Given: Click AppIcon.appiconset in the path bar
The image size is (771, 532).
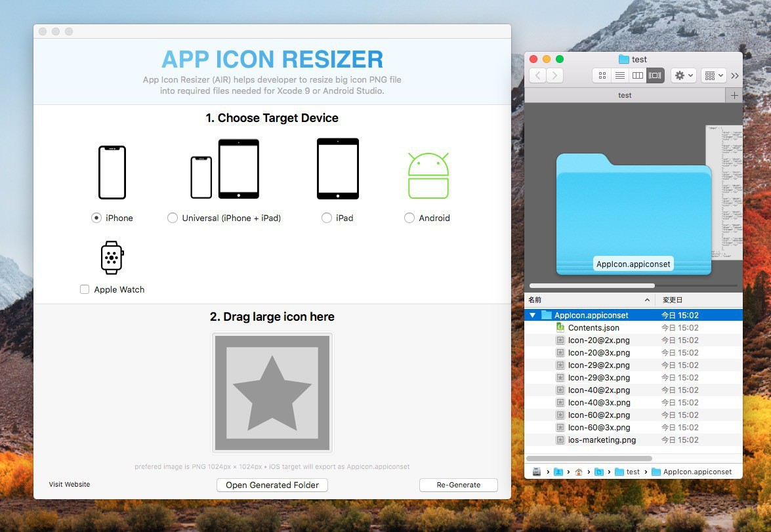Looking at the screenshot, I should click(x=692, y=472).
